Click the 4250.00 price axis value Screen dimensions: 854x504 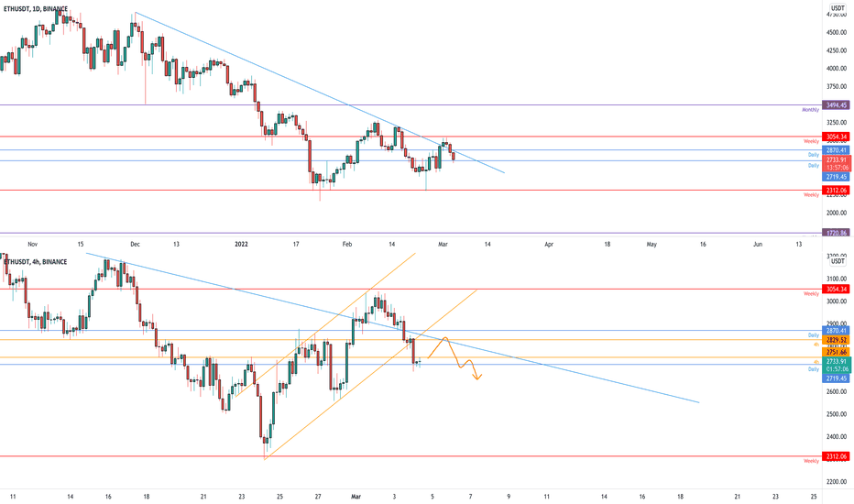tap(837, 50)
